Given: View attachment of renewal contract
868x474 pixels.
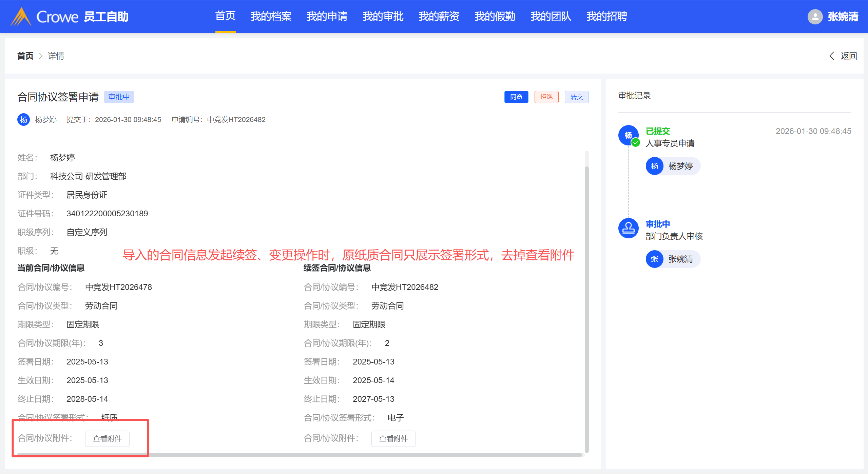Looking at the screenshot, I should pos(393,438).
